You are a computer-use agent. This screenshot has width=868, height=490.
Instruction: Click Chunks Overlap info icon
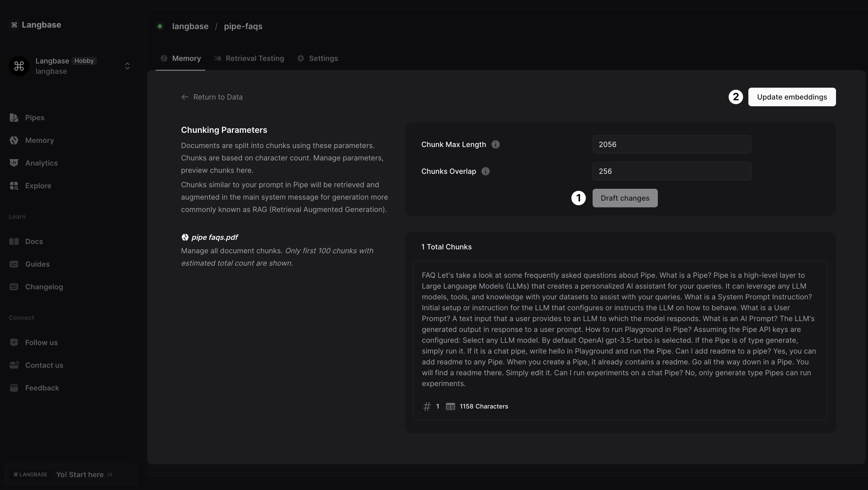coord(485,171)
